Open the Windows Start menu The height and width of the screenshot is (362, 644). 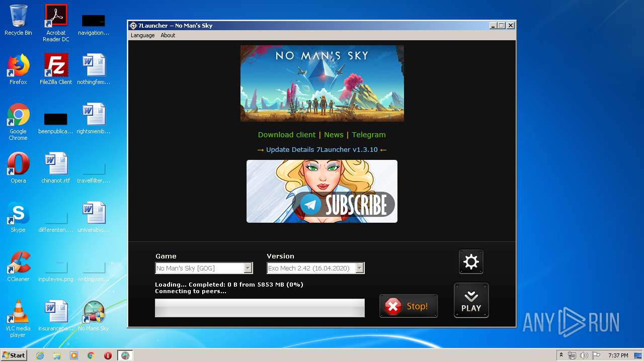(x=14, y=355)
